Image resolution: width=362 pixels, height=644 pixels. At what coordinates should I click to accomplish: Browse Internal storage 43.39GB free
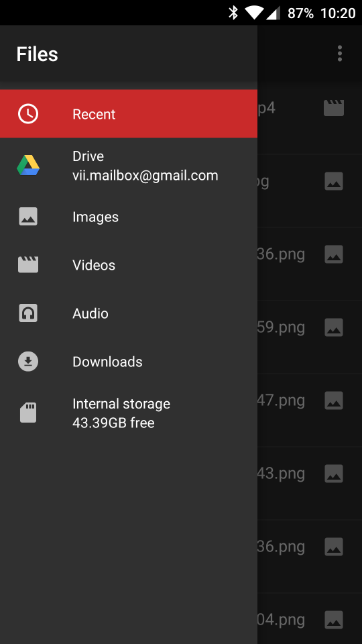click(x=129, y=413)
